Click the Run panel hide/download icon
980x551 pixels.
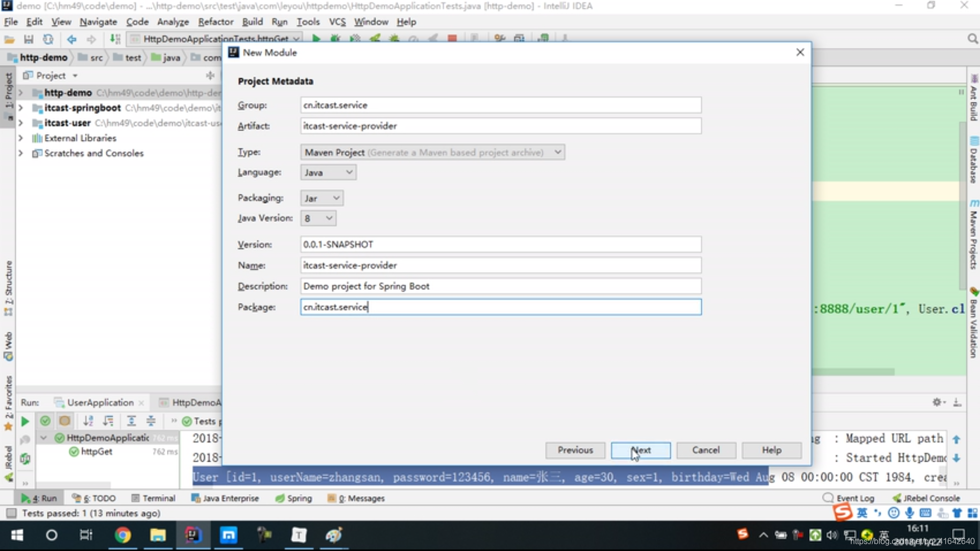957,403
